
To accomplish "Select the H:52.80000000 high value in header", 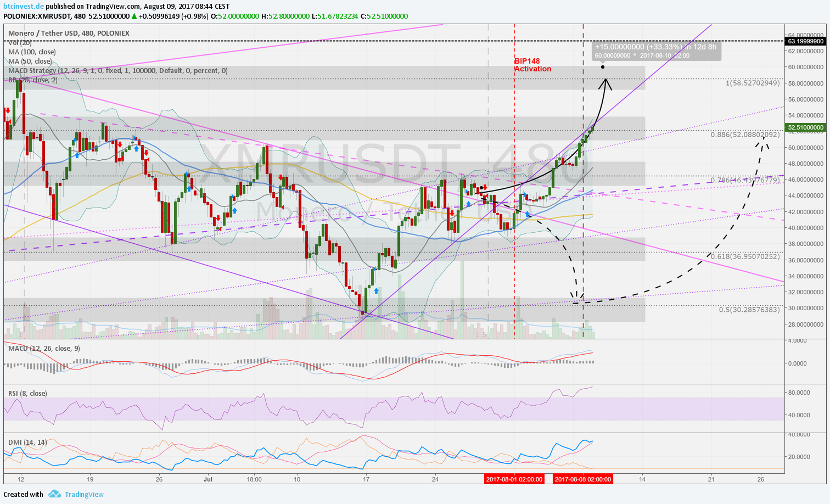I will [x=285, y=16].
